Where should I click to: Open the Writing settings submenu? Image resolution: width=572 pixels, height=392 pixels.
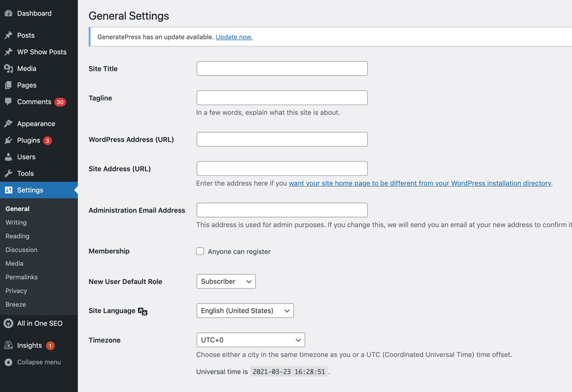pos(16,223)
